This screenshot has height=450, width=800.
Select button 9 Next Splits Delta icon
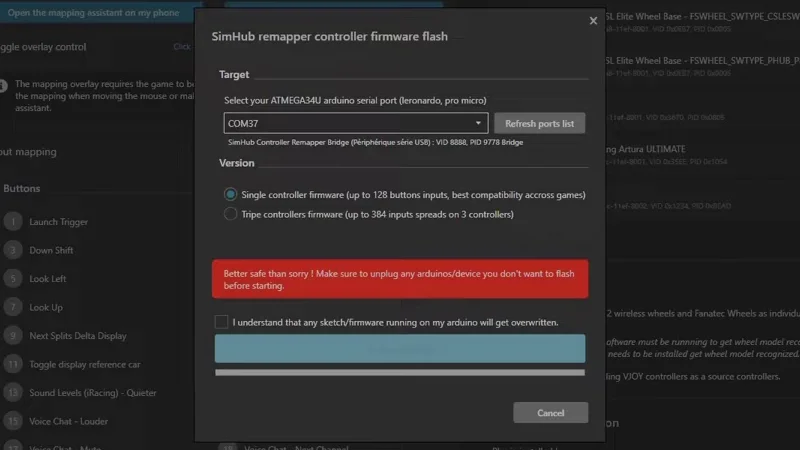pyautogui.click(x=13, y=336)
